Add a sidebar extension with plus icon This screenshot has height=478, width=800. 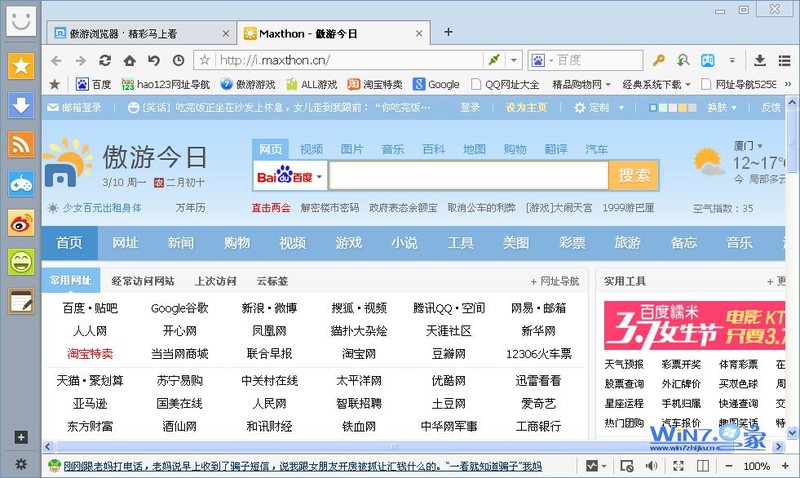[21, 437]
